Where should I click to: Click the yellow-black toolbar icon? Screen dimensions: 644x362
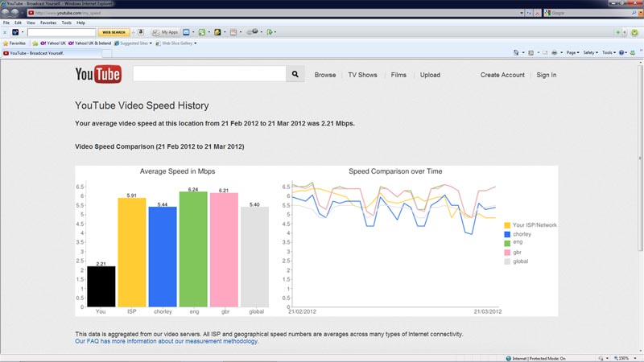tap(217, 32)
